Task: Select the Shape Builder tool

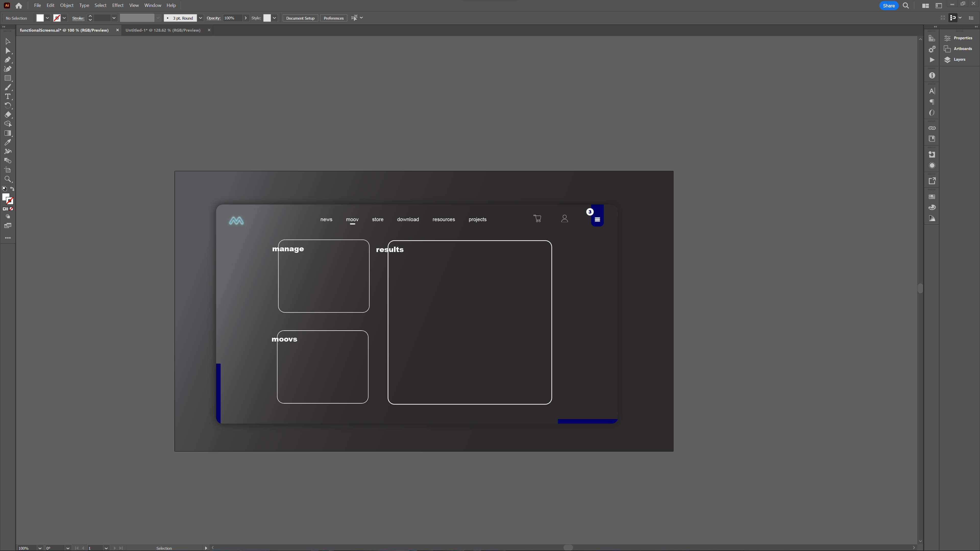Action: [8, 124]
